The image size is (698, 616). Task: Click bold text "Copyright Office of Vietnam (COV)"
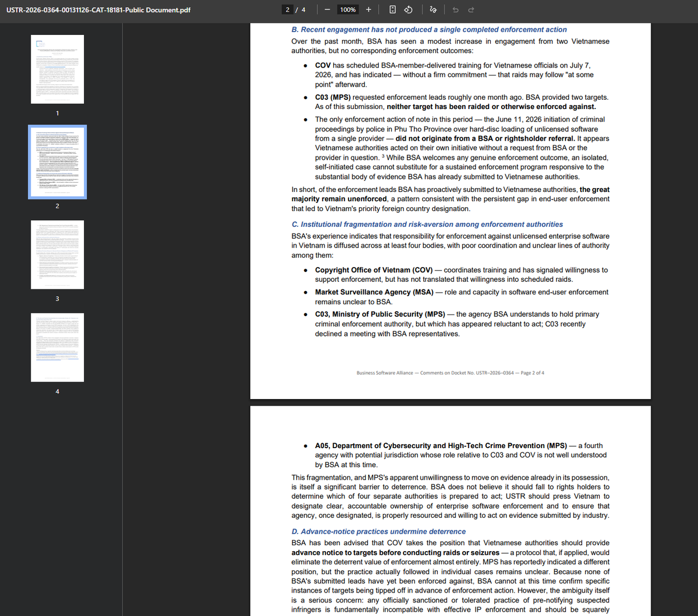click(374, 270)
